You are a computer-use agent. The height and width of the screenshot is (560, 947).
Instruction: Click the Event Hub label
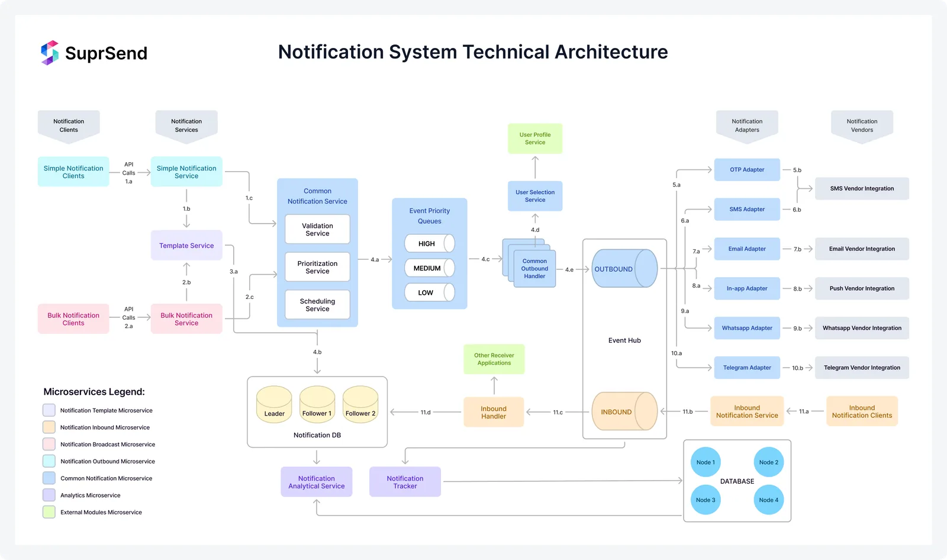click(624, 340)
